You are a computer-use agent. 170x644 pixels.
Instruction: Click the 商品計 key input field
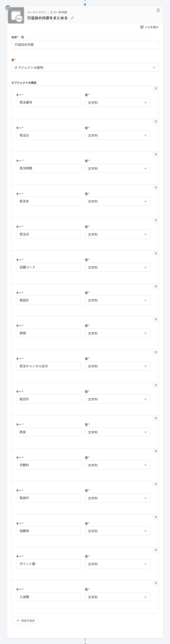[49, 300]
